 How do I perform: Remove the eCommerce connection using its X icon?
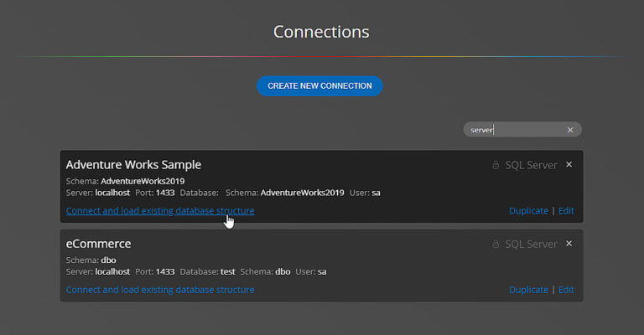point(569,243)
